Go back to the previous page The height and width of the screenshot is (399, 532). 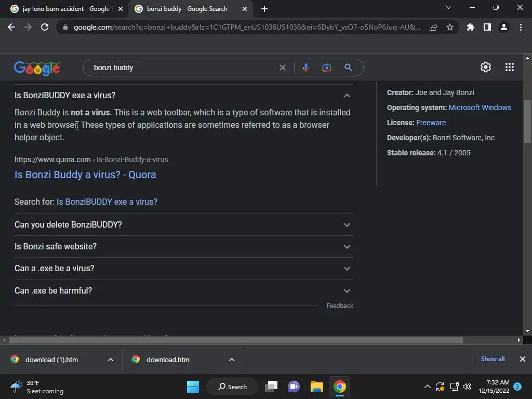(x=11, y=27)
